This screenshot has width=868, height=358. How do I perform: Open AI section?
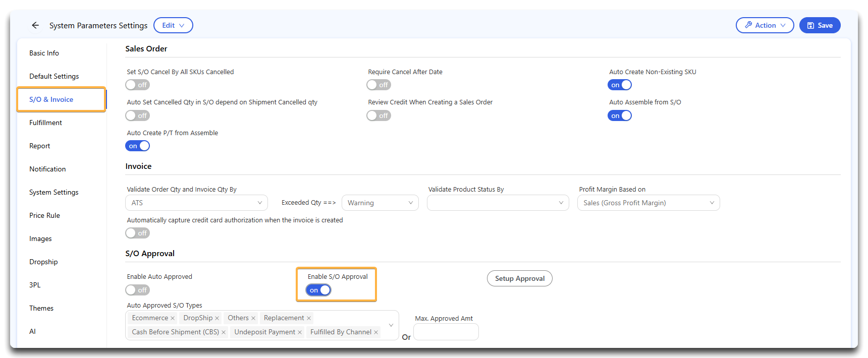(x=32, y=331)
